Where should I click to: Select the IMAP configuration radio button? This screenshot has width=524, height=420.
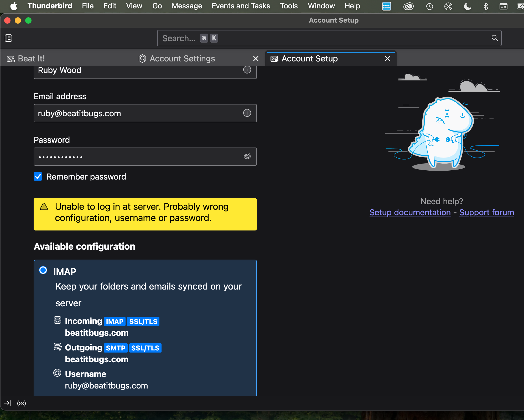click(43, 270)
